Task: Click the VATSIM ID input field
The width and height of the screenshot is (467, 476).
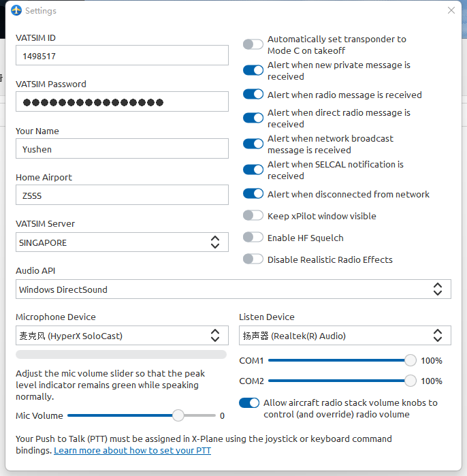Action: point(122,55)
